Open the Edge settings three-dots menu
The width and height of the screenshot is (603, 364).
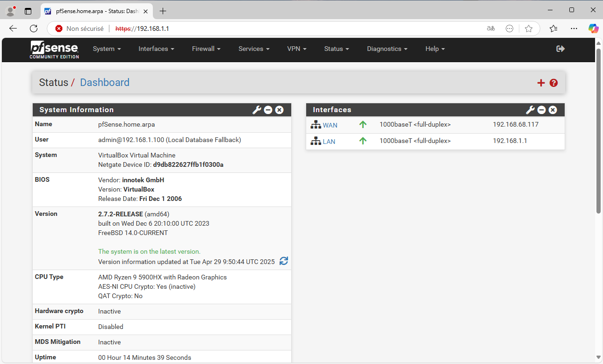point(574,29)
